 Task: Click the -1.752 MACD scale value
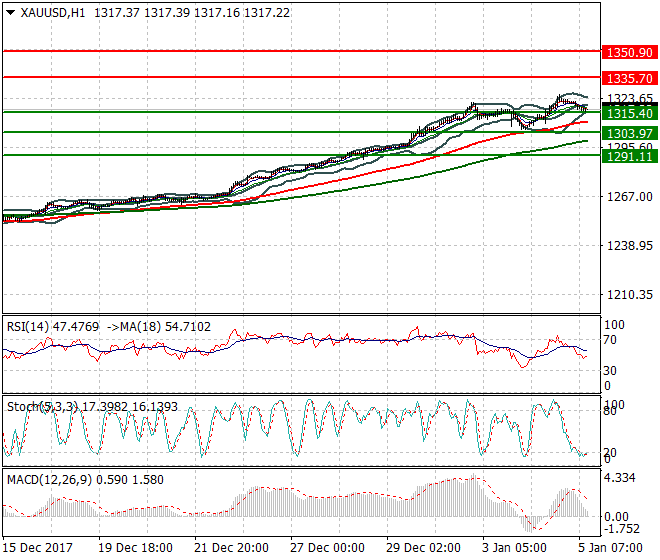(x=621, y=529)
